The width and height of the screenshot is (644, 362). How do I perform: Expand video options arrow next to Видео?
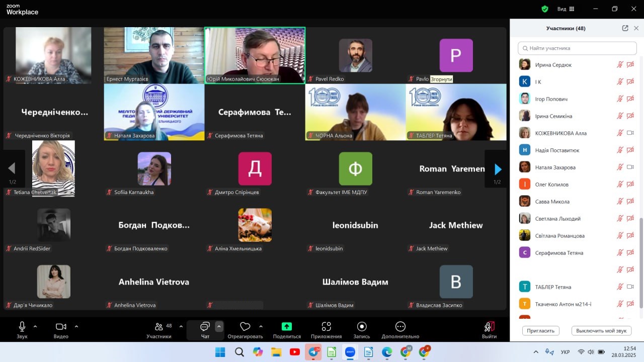pyautogui.click(x=76, y=326)
